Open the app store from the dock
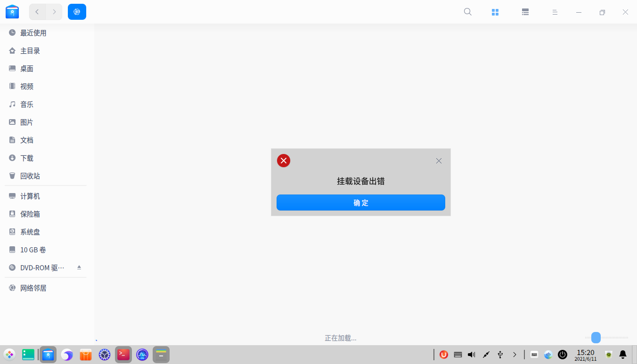The height and width of the screenshot is (364, 637). [x=86, y=355]
